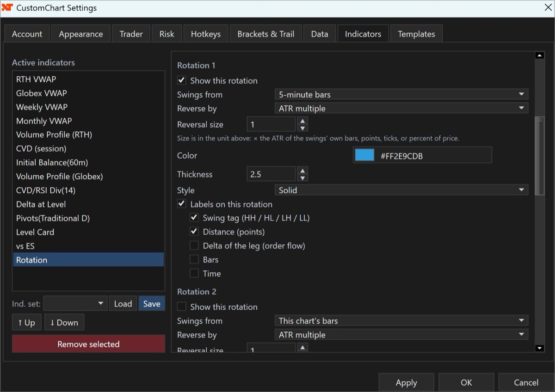
Task: Open the Ind. set dropdown
Action: pos(75,303)
